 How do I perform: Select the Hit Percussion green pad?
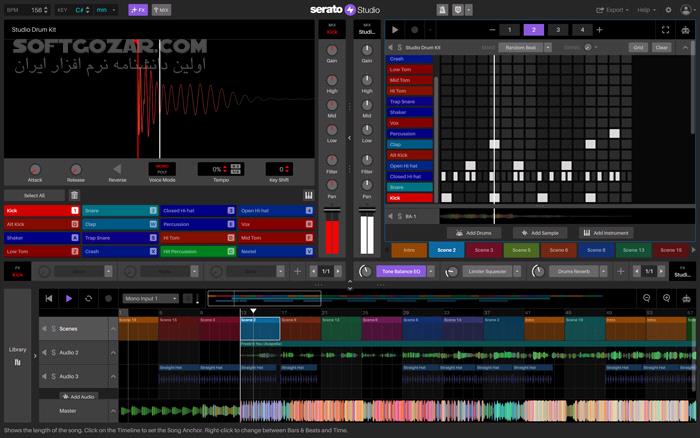pyautogui.click(x=198, y=251)
